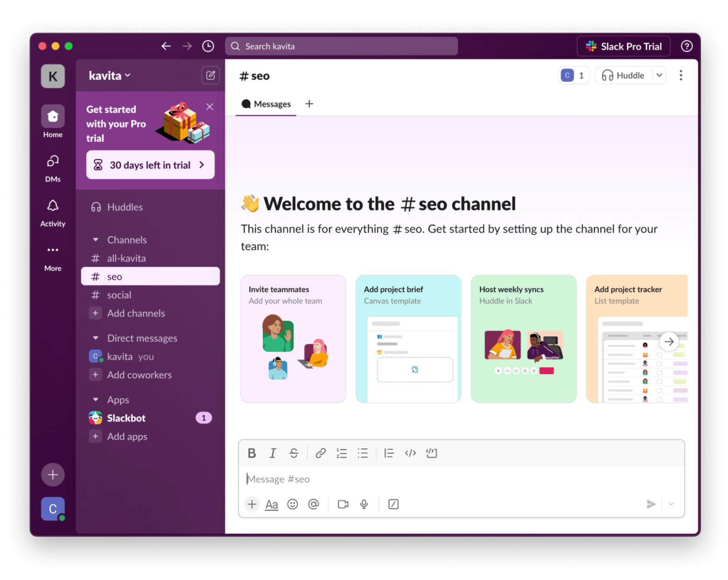Open the kavita workspace menu
The image size is (728, 580).
(110, 76)
